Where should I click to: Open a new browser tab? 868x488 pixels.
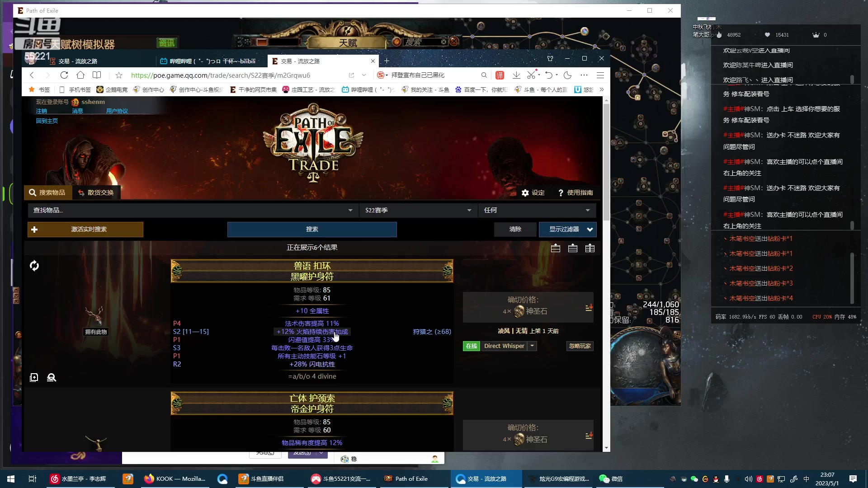387,61
